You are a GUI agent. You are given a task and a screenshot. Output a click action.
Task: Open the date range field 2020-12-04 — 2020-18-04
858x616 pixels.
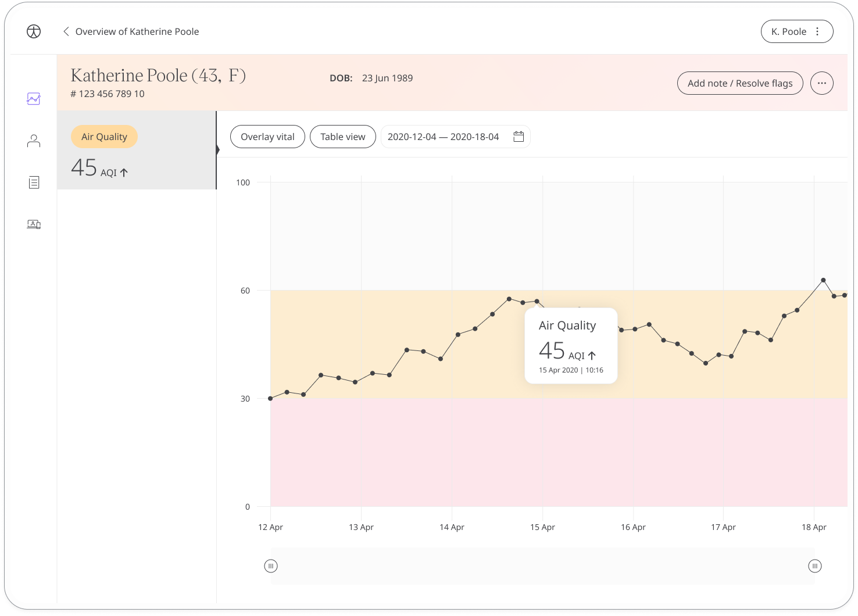coord(455,137)
